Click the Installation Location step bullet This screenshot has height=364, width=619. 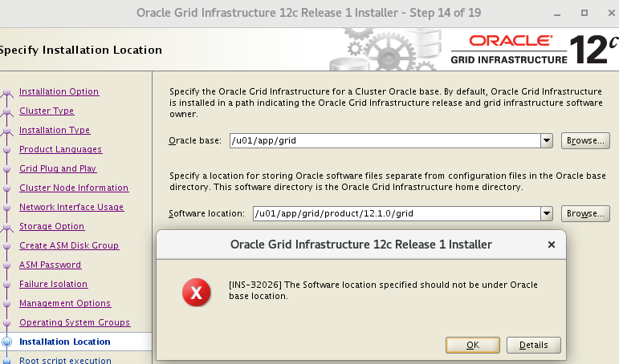coord(7,342)
